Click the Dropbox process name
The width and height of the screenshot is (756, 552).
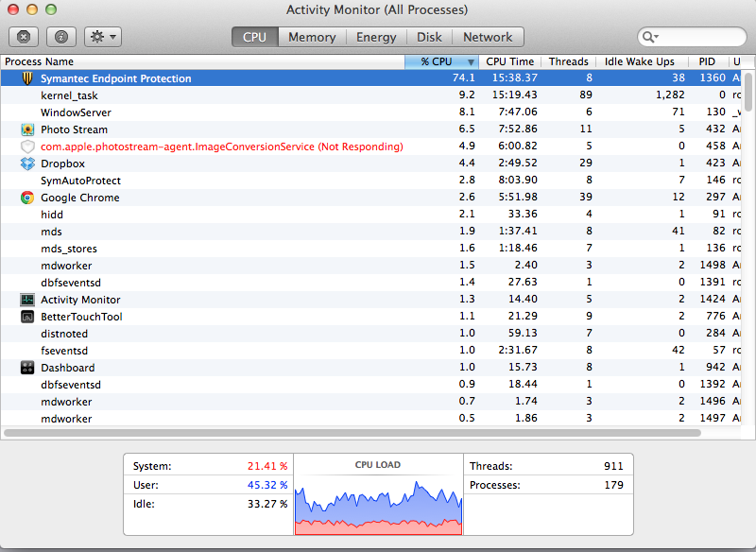62,164
